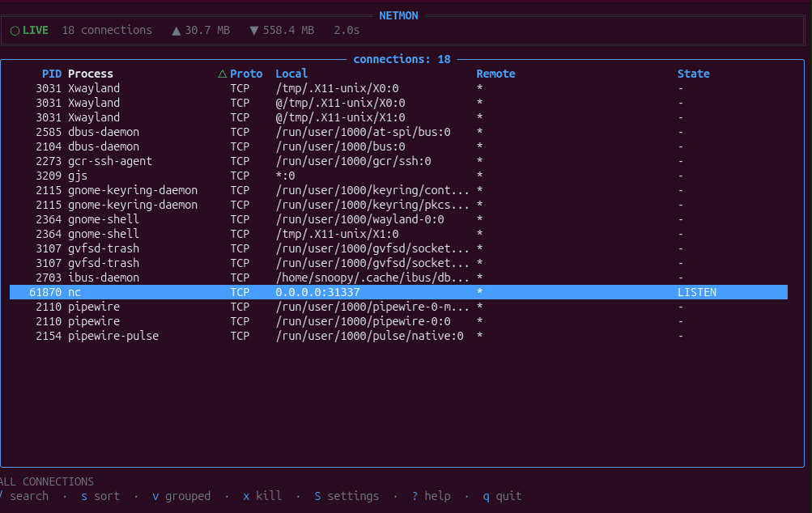Select the Xwayland row with @/tmp/.X11-unix/X1:0
This screenshot has width=812, height=513.
pos(398,117)
